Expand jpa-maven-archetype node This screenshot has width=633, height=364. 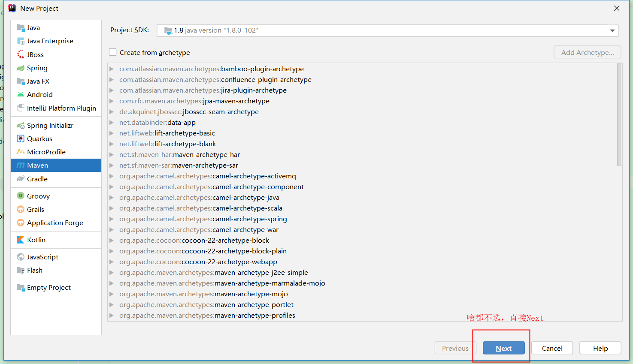click(112, 101)
